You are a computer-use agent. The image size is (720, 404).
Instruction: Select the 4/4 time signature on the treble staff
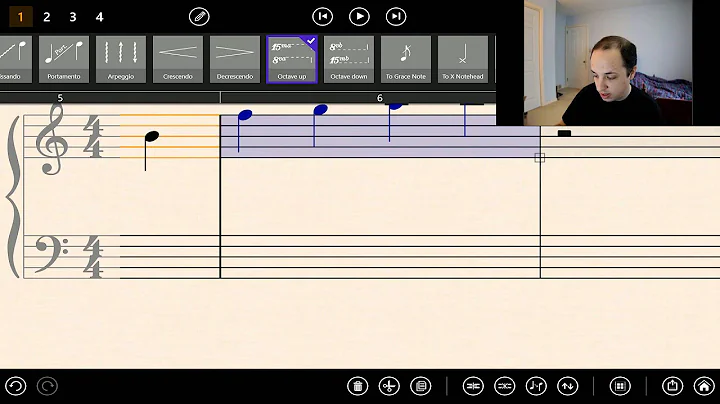pyautogui.click(x=94, y=136)
